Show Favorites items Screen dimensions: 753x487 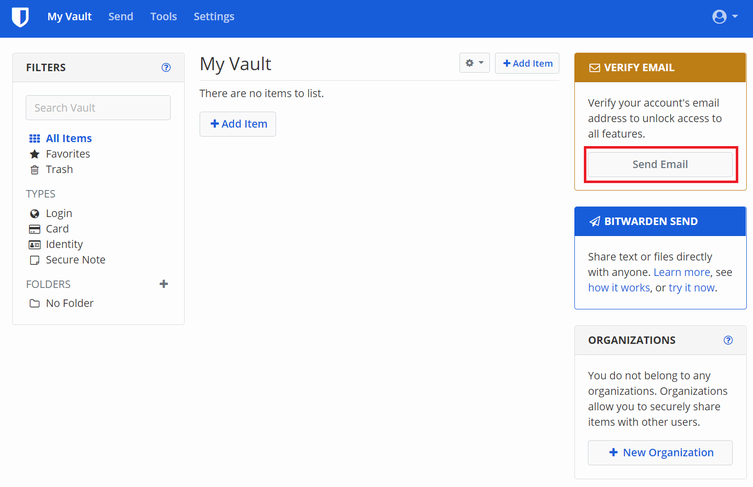(68, 154)
